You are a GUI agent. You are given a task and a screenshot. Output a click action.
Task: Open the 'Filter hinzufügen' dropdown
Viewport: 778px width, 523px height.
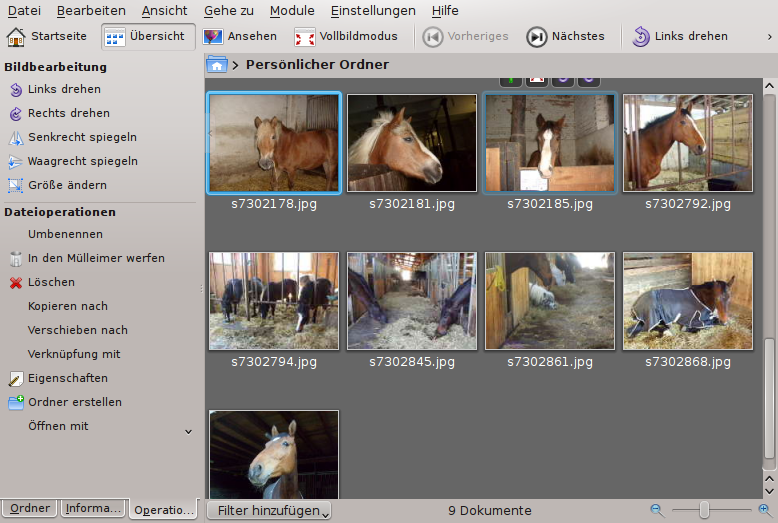click(x=269, y=510)
